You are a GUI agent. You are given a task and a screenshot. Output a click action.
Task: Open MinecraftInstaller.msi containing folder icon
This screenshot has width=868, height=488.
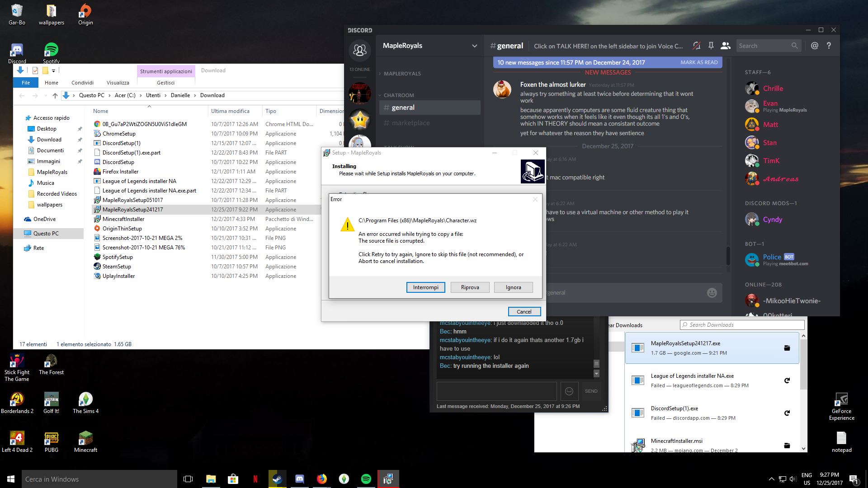(x=787, y=446)
